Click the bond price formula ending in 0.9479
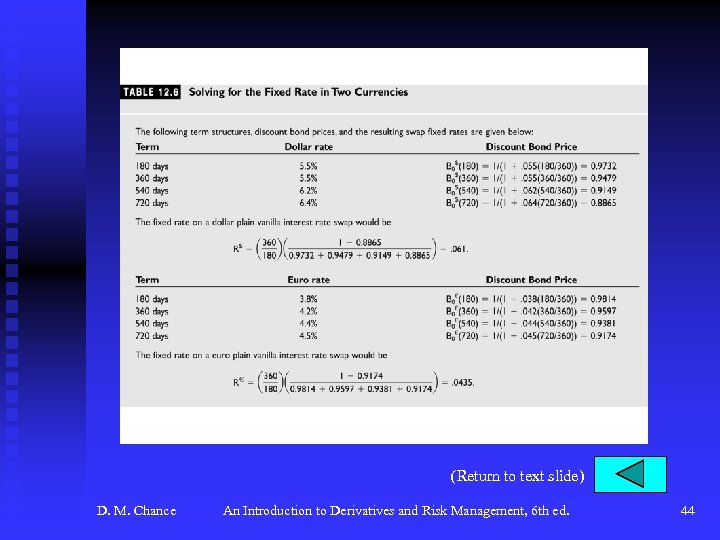 point(531,178)
